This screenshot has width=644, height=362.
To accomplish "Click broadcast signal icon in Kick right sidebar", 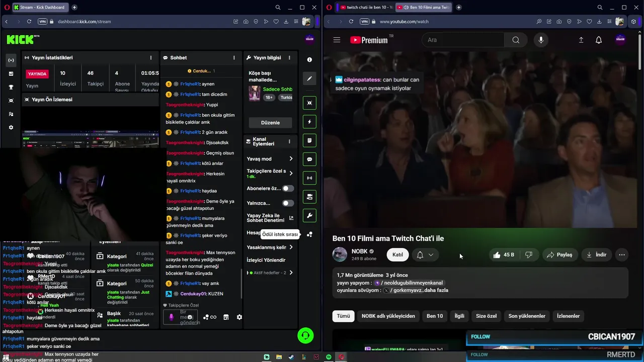I will point(309,178).
